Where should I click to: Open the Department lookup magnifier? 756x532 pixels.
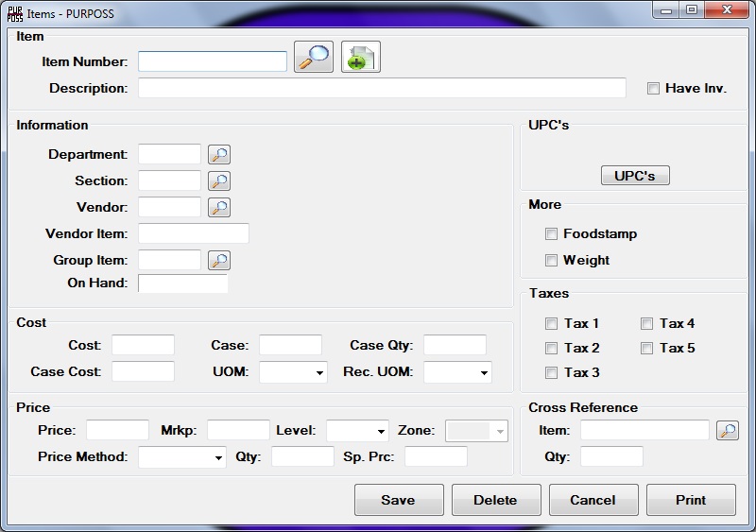pos(219,155)
